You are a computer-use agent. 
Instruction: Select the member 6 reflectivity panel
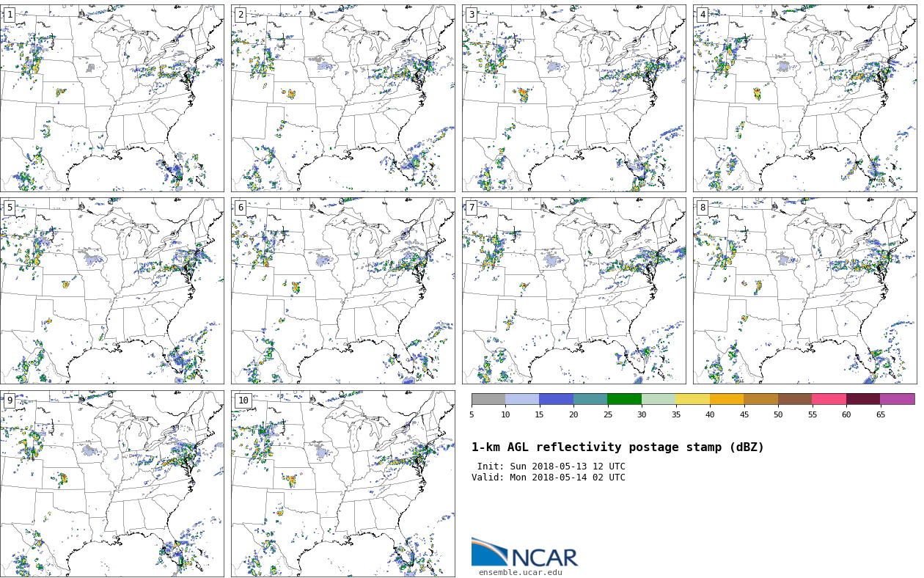coord(343,290)
